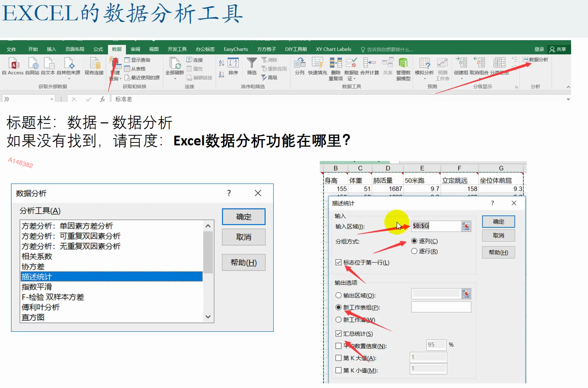The image size is (588, 388).
Task: Click the 连接 connections icon
Action: point(189,60)
